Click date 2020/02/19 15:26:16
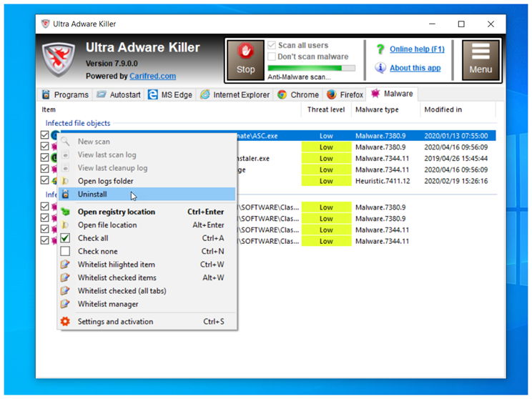532x399 pixels. [456, 181]
